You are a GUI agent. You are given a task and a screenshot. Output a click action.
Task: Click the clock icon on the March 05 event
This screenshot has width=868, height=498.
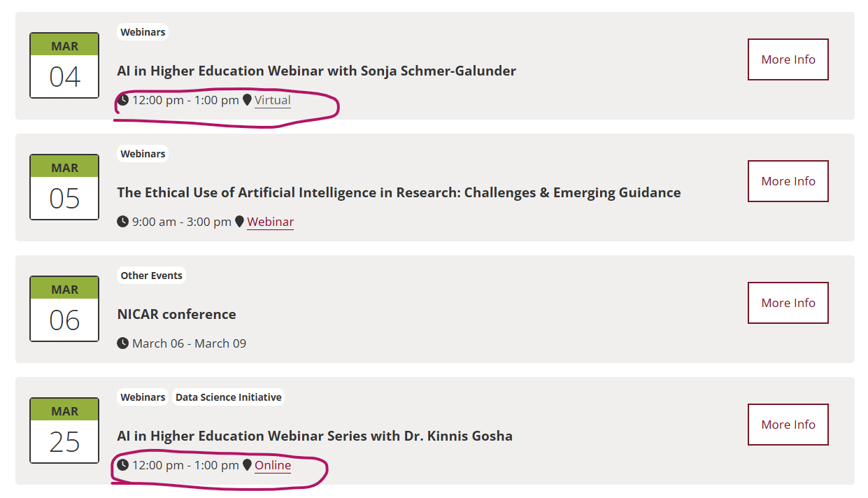(x=123, y=222)
